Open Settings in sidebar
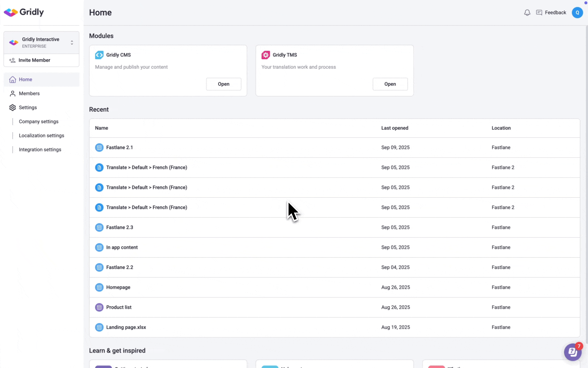The width and height of the screenshot is (588, 368). tap(41, 108)
